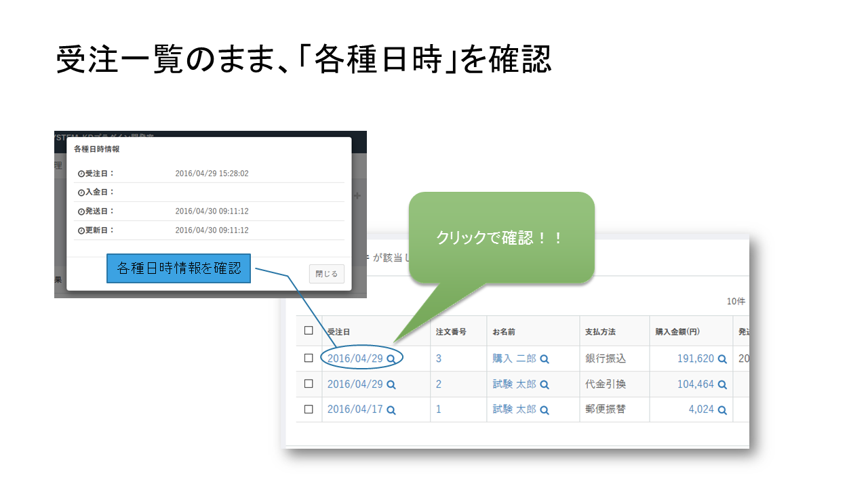Click the 購入金額(円) column header
This screenshot has width=868, height=488.
[677, 332]
